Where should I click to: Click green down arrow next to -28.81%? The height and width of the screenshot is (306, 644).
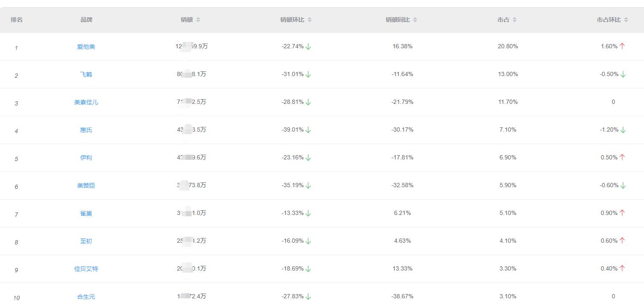point(308,102)
